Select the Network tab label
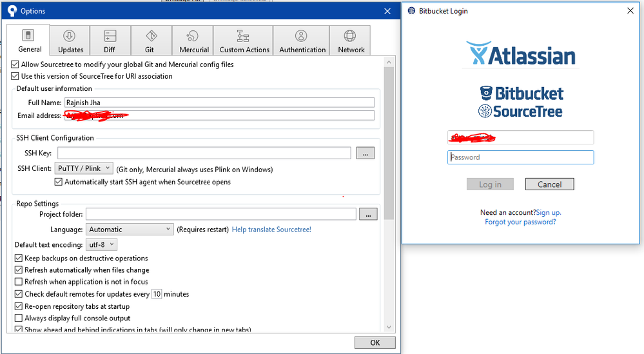 [351, 50]
